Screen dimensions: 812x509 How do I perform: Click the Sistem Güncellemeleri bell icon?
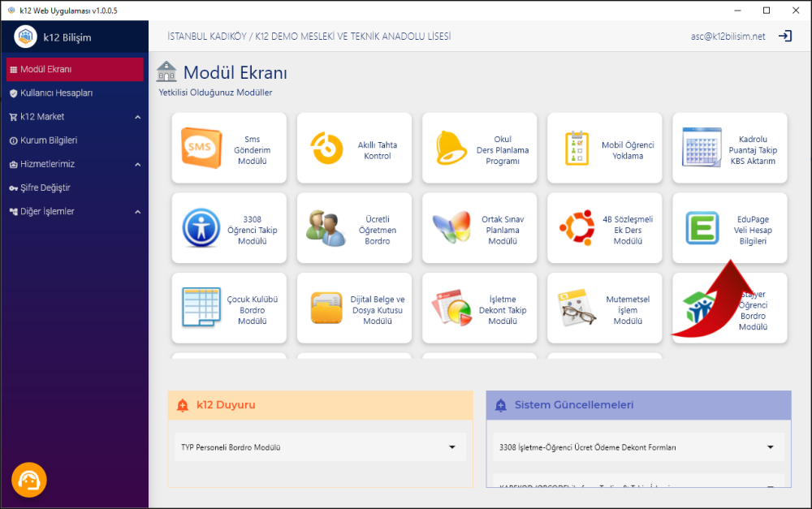pyautogui.click(x=501, y=405)
